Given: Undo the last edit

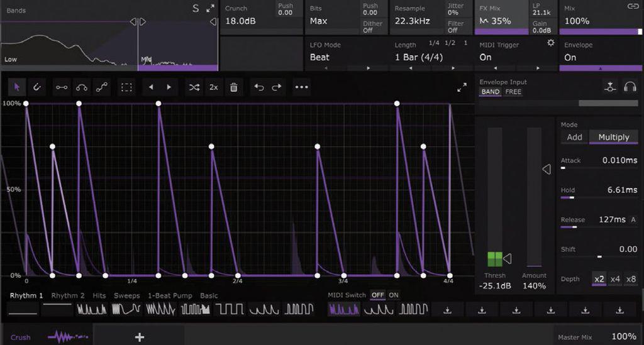Looking at the screenshot, I should [x=258, y=87].
